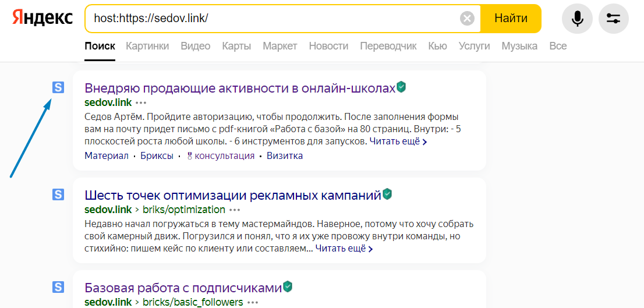Expand Читать ещё in the Седов Артём snippet

[398, 141]
